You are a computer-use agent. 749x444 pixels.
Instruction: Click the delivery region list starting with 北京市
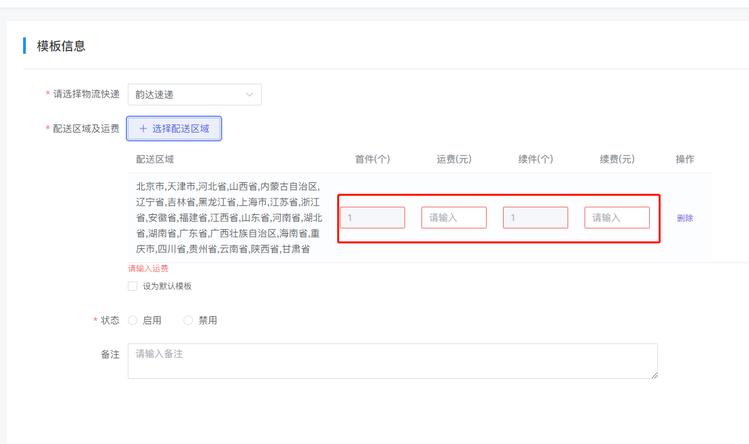pos(229,217)
